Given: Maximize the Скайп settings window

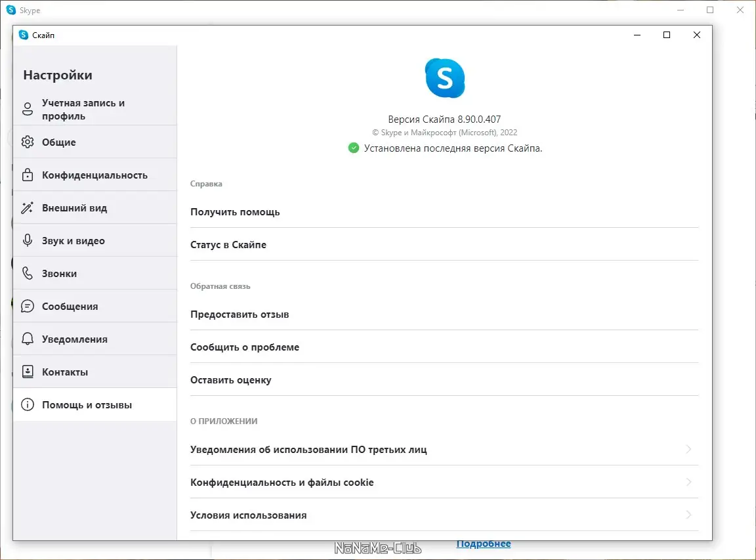Looking at the screenshot, I should pyautogui.click(x=667, y=35).
